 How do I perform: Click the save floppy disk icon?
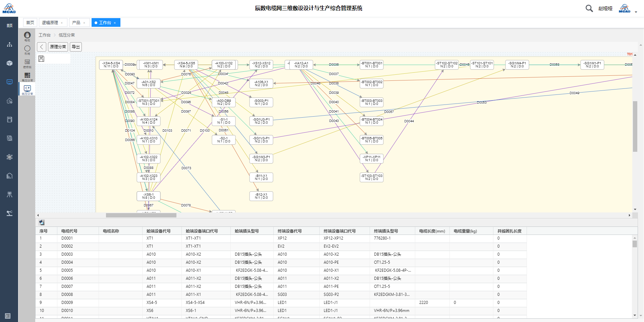point(41,59)
